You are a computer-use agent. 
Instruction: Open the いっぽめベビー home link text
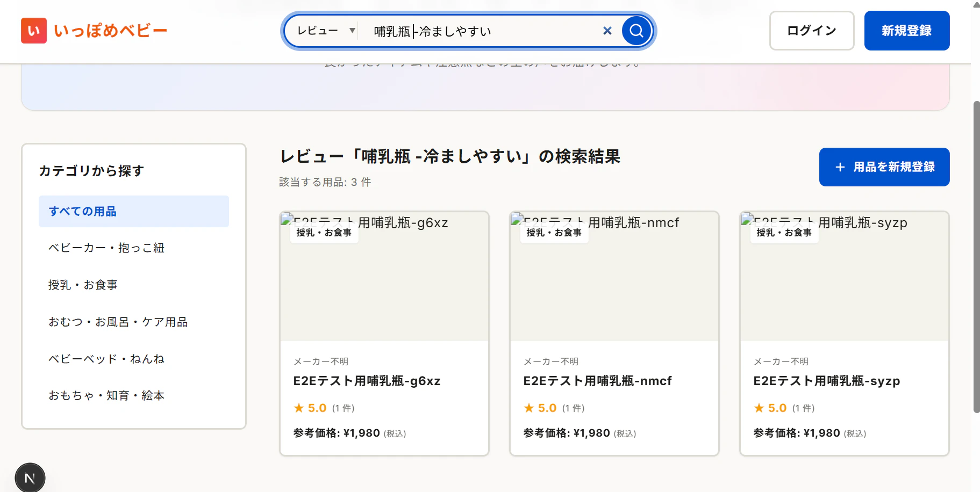click(x=110, y=31)
